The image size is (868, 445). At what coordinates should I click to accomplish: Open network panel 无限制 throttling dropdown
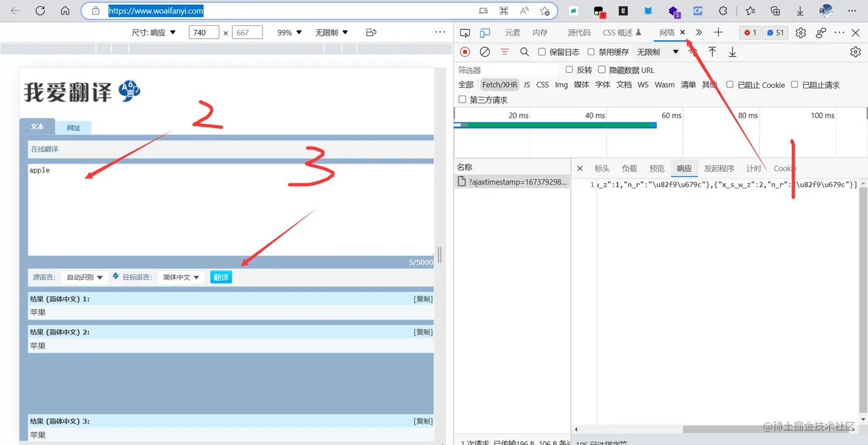(657, 52)
